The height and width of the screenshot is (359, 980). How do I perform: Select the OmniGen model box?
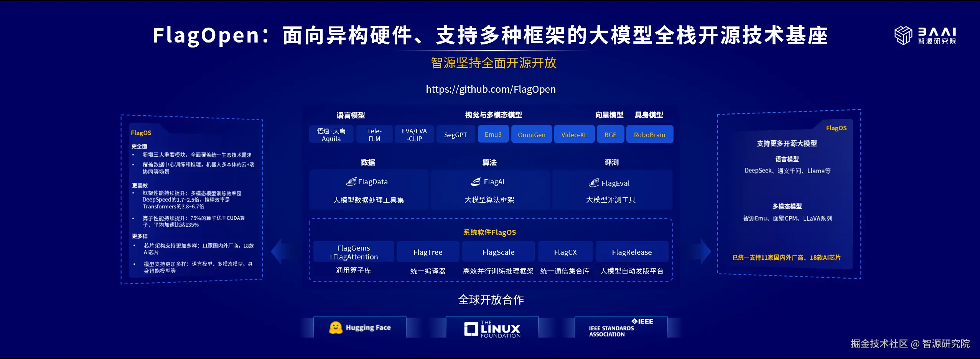click(x=532, y=134)
